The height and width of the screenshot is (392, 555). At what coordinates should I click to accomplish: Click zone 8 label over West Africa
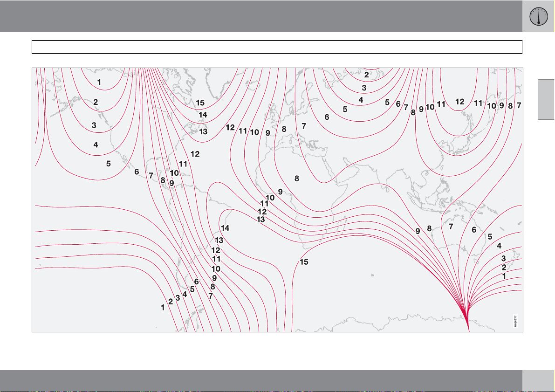pos(296,178)
